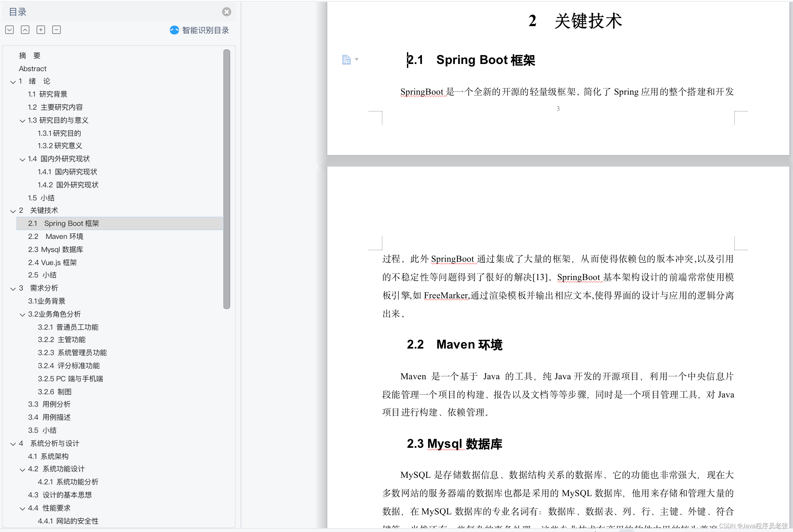This screenshot has height=532, width=793.
Task: Open 3.2.3 系统管理员功能 entry
Action: point(72,352)
